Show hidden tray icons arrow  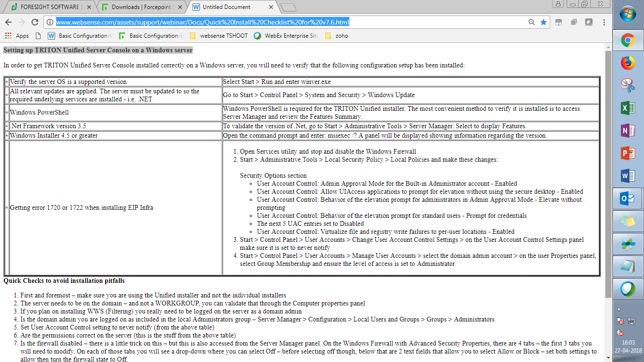(x=619, y=310)
